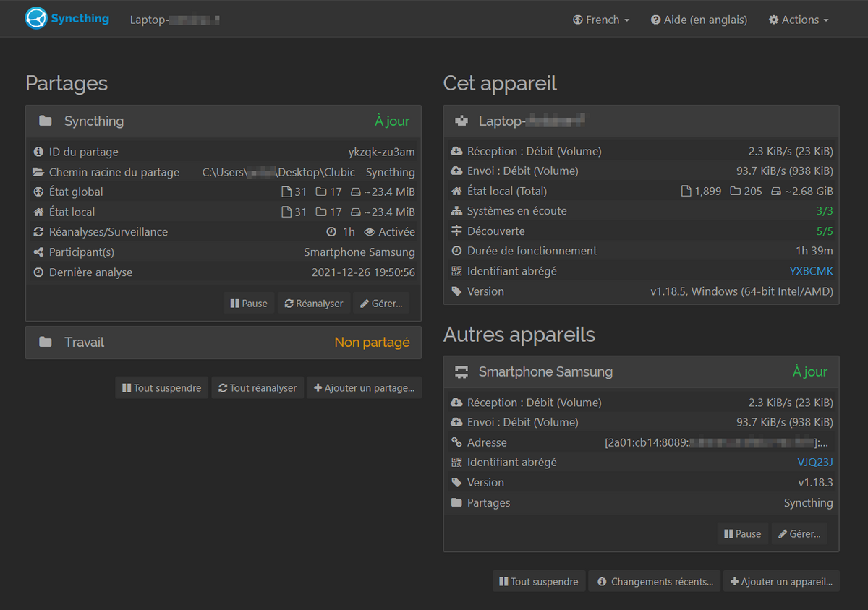Collapse the Smartphone Samsung device panel header
This screenshot has height=610, width=868.
coord(641,372)
